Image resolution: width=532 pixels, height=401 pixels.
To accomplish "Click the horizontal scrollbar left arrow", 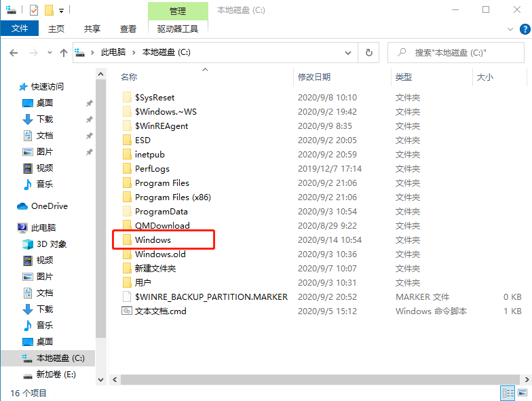I will [x=115, y=380].
